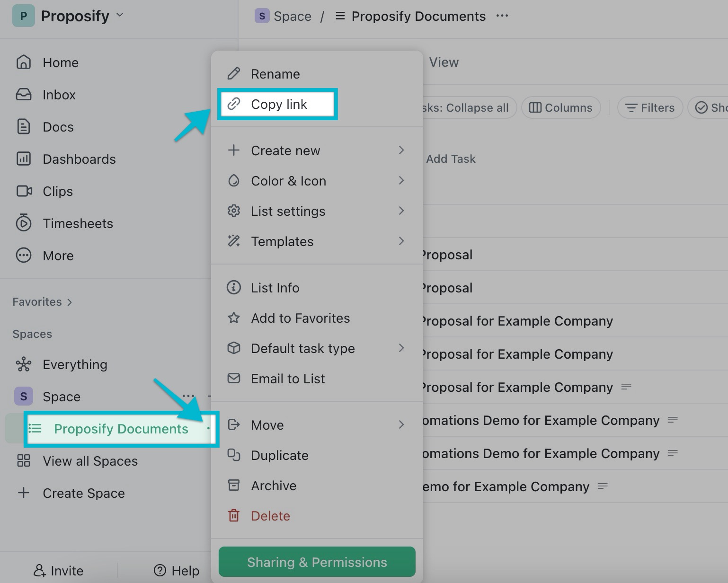Viewport: 728px width, 583px height.
Task: Select Create new menu entry
Action: [x=317, y=150]
